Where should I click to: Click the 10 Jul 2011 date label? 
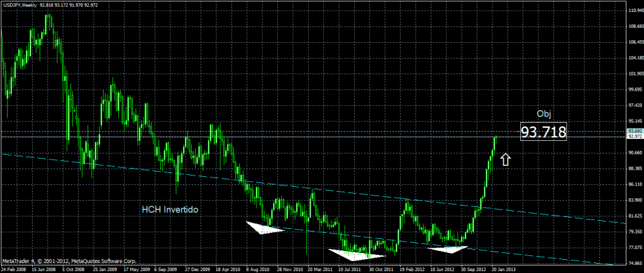click(350, 269)
